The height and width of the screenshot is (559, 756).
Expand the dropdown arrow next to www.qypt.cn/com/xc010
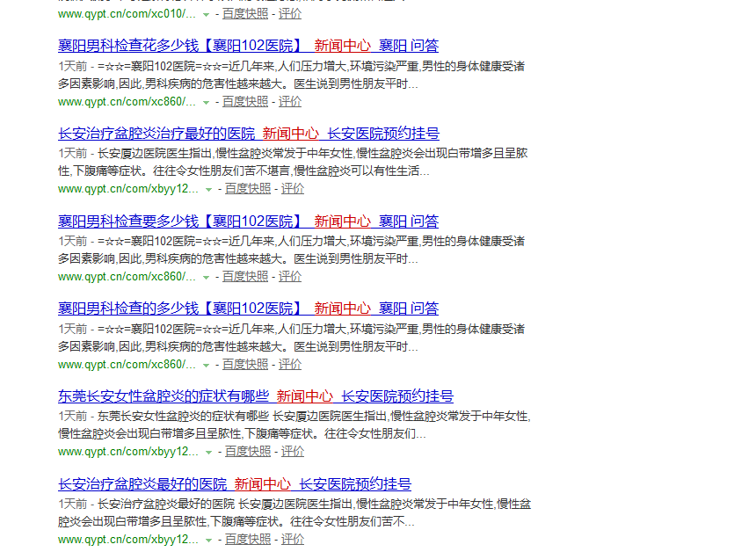(x=206, y=14)
